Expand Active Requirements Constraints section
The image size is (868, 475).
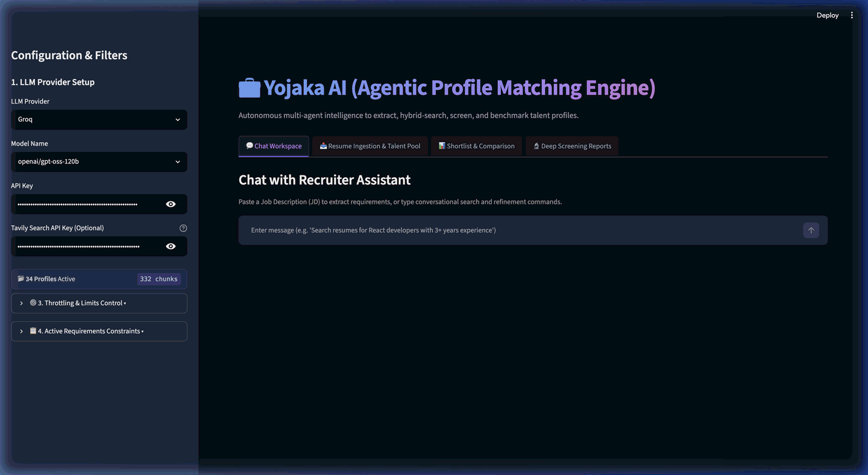click(99, 332)
